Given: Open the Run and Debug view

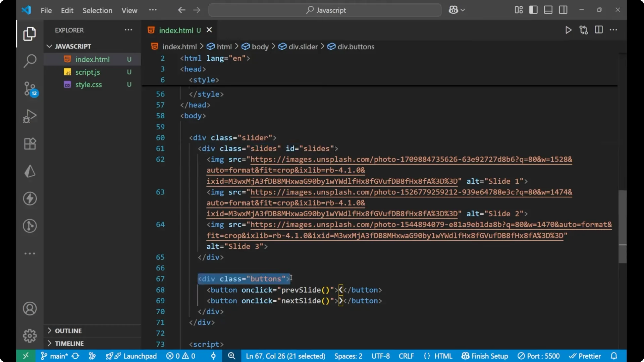Looking at the screenshot, I should point(30,116).
